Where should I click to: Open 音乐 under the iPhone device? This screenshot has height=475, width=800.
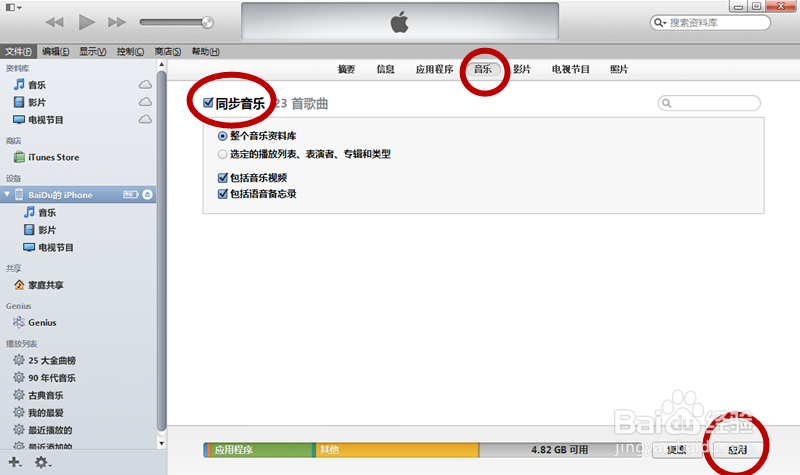tap(40, 212)
